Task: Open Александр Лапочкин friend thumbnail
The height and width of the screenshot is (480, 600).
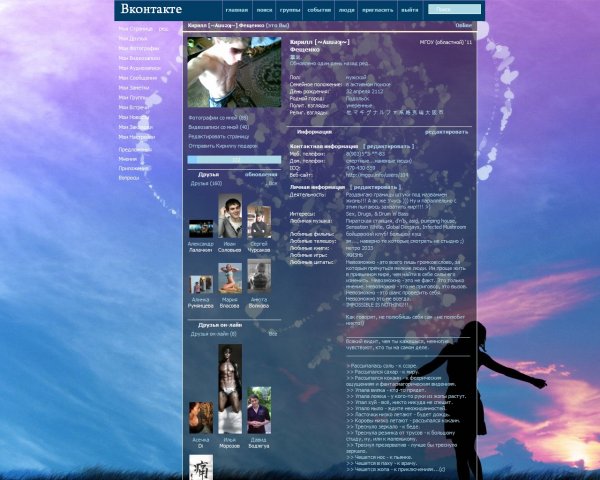Action: (x=201, y=229)
